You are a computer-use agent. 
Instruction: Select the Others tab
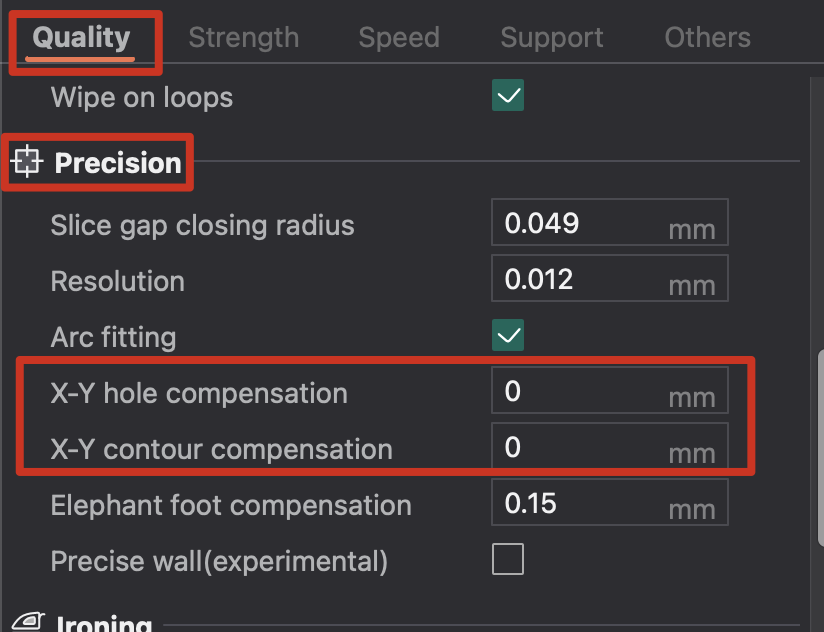pos(707,38)
